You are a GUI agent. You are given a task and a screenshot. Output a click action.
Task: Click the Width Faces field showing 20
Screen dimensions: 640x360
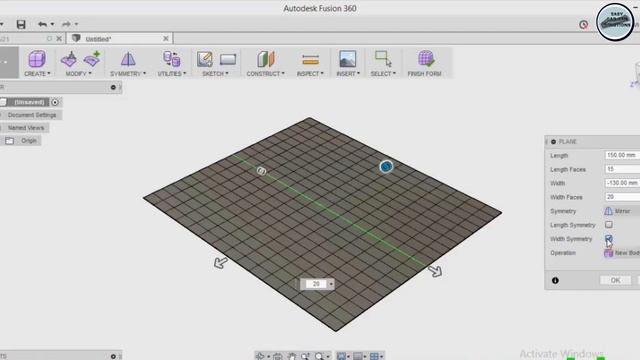point(622,197)
